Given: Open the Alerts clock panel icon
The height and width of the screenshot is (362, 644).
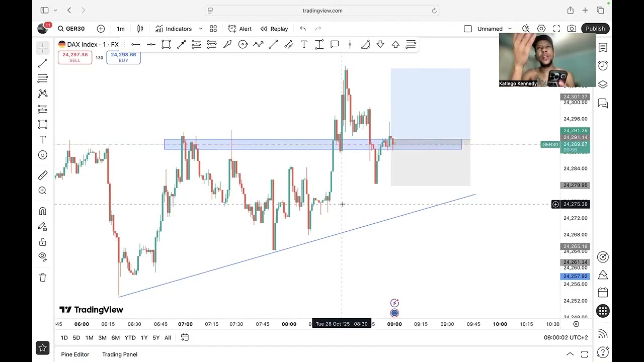Looking at the screenshot, I should 603,66.
